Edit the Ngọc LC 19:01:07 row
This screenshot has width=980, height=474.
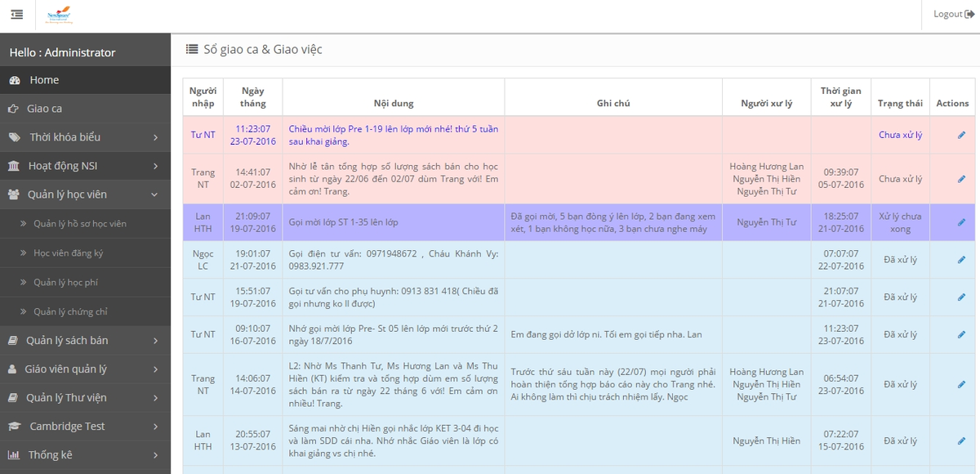pyautogui.click(x=961, y=260)
